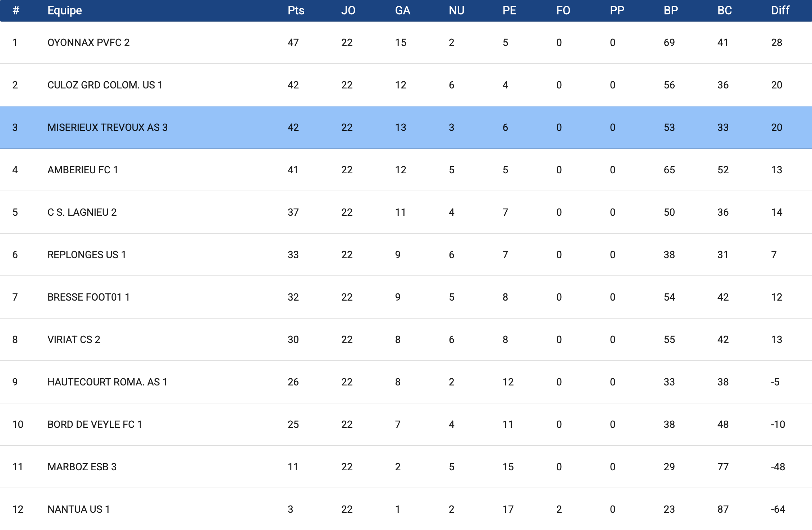812x530 pixels.
Task: Click AMBERIEU FC 1 team name
Action: [x=83, y=170]
